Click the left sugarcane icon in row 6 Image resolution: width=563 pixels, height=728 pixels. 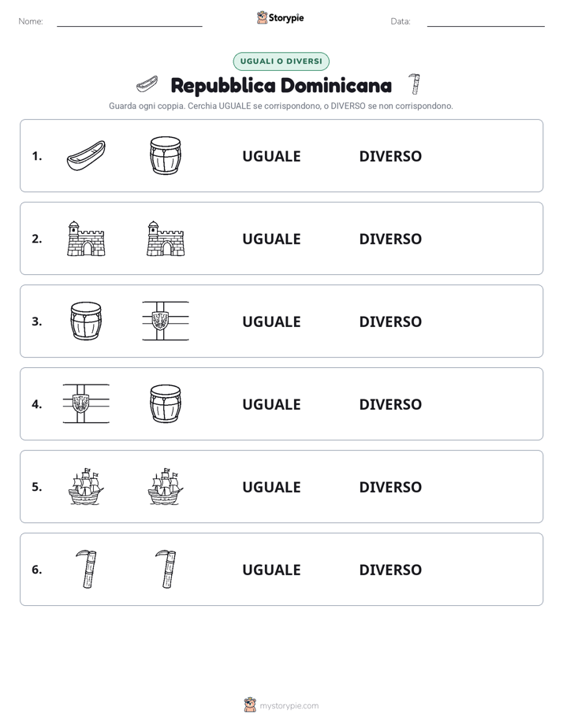click(87, 569)
